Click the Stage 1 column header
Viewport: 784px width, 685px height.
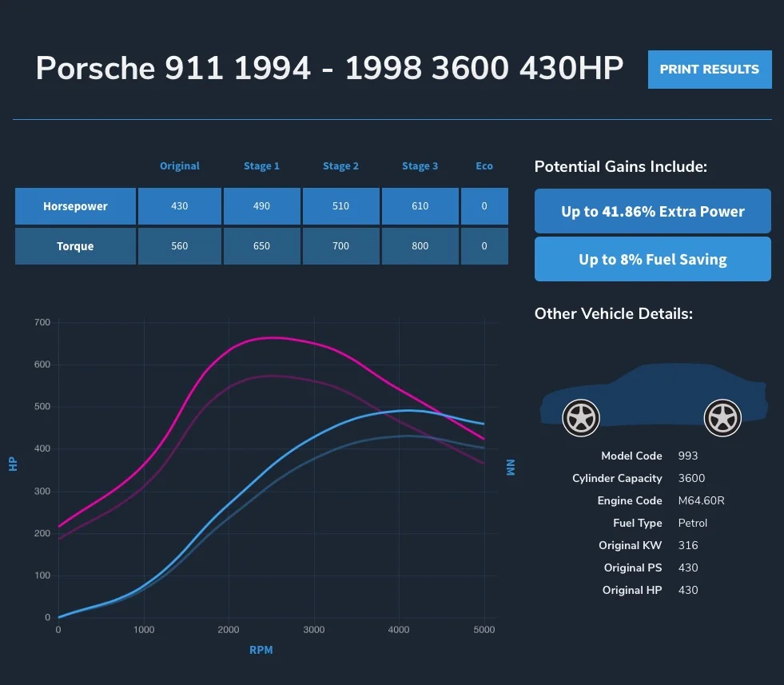coord(261,165)
